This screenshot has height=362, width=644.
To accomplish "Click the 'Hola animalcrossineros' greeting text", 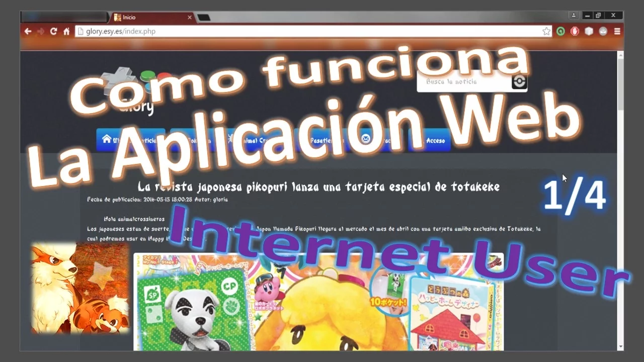I will [x=134, y=219].
